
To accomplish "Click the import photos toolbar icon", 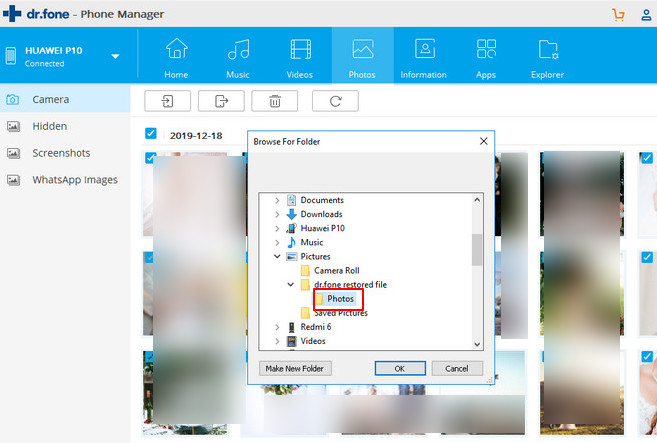I will point(168,101).
